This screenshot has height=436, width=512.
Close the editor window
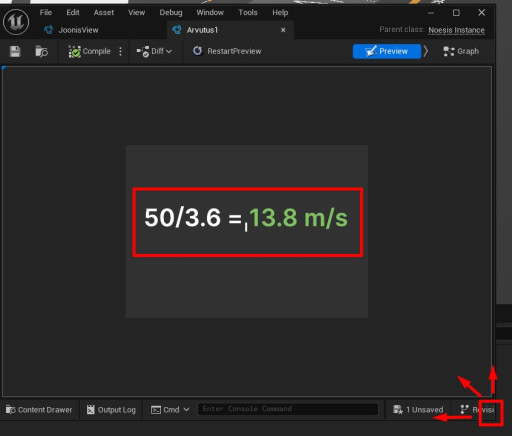coord(482,13)
